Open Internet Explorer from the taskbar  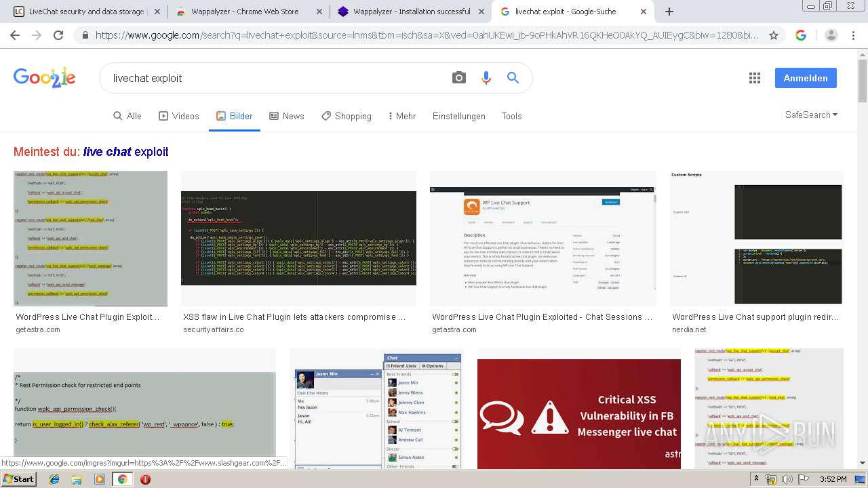click(54, 479)
